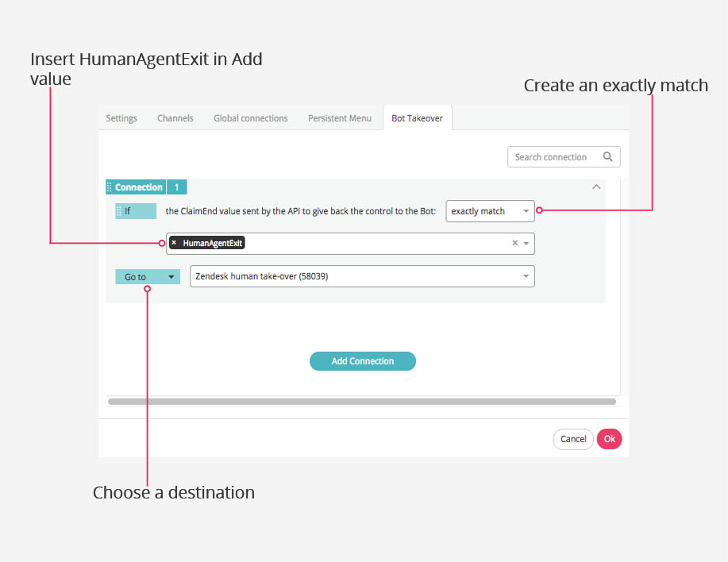728x562 pixels.
Task: Collapse Connection 1 with the chevron
Action: point(596,187)
